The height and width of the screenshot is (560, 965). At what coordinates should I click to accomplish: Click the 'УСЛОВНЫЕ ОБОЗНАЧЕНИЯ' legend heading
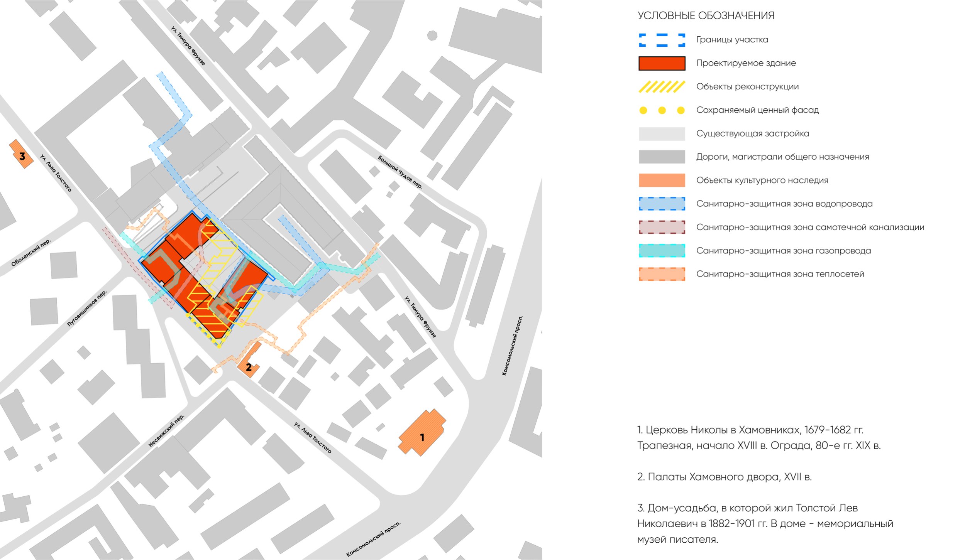tap(706, 16)
